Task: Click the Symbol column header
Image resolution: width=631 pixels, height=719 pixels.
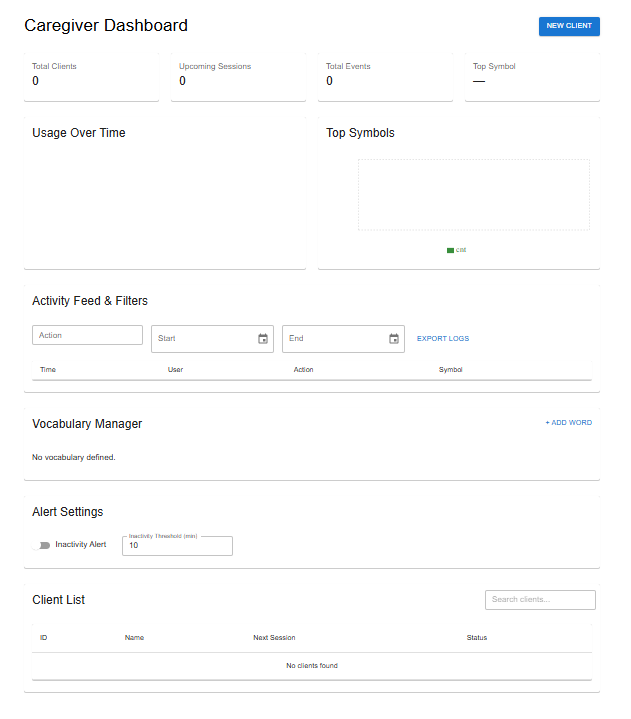Action: (450, 370)
